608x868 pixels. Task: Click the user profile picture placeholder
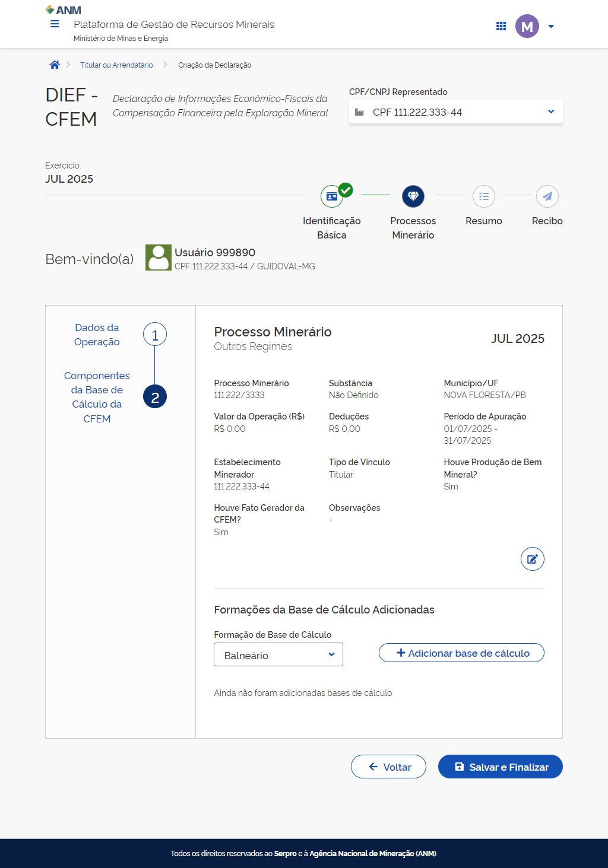(x=159, y=258)
